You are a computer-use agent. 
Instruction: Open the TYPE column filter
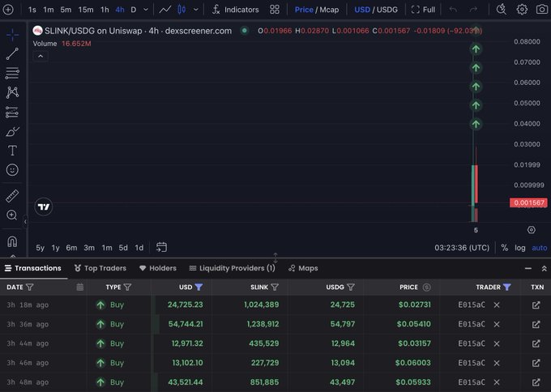tap(127, 287)
